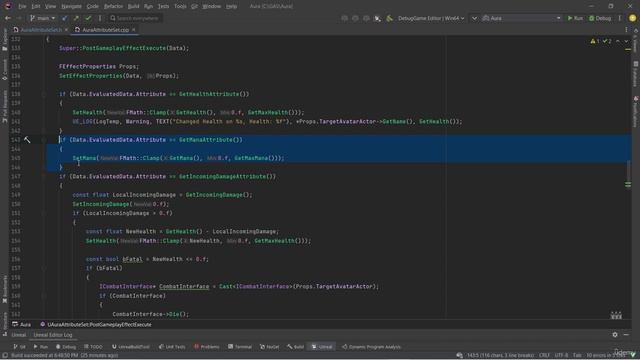The width and height of the screenshot is (640, 360).
Task: Click the yellow profile icon at top right
Action: [632, 18]
